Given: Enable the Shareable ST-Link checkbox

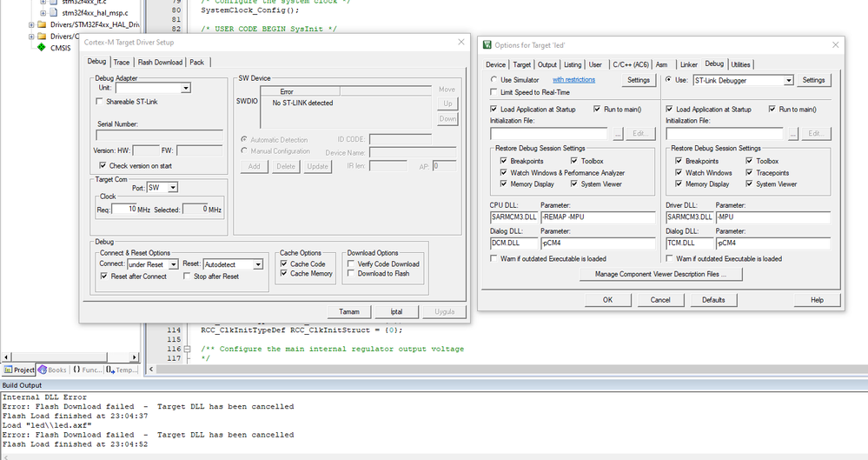Looking at the screenshot, I should pyautogui.click(x=100, y=102).
